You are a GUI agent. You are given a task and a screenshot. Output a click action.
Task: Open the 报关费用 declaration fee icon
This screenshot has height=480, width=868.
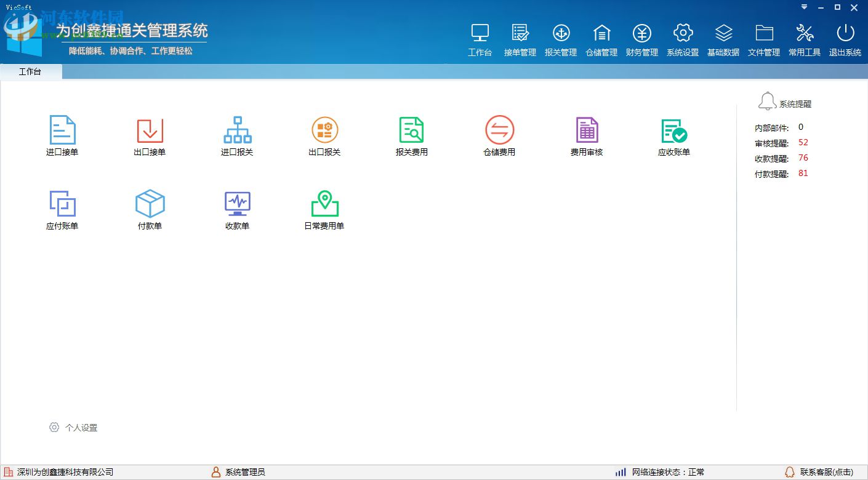click(x=412, y=130)
